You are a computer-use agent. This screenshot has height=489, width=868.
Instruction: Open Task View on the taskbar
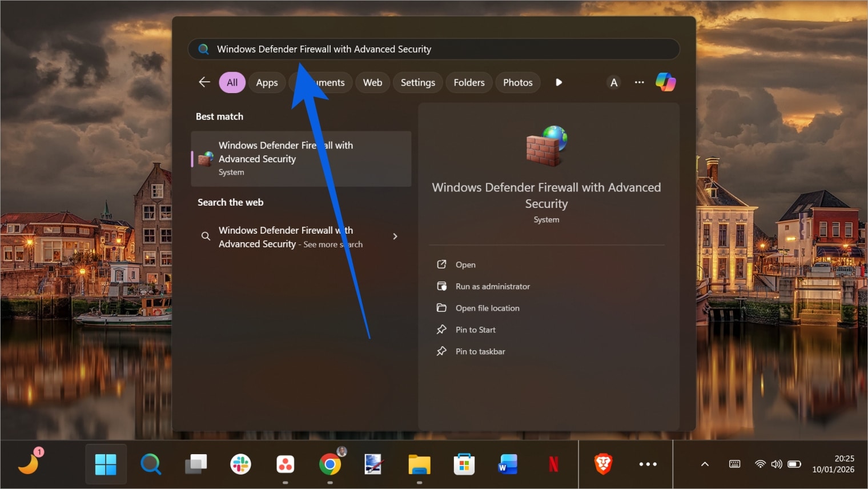coord(196,464)
